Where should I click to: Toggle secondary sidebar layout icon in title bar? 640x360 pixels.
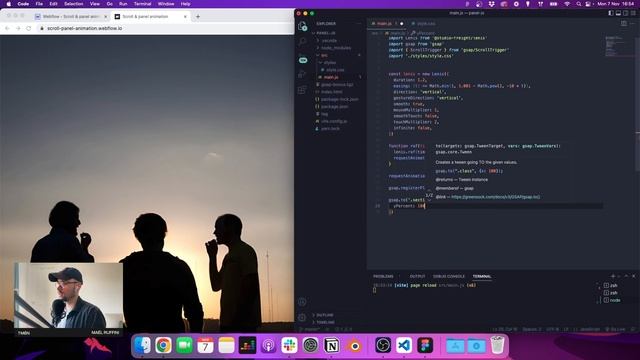pos(626,13)
